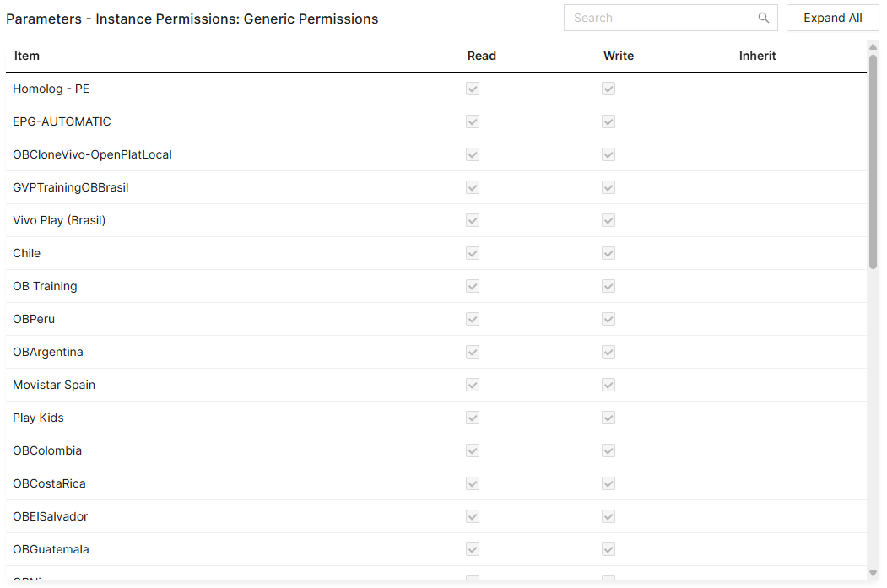Toggle Read checkbox for Movistar Spain

[473, 385]
